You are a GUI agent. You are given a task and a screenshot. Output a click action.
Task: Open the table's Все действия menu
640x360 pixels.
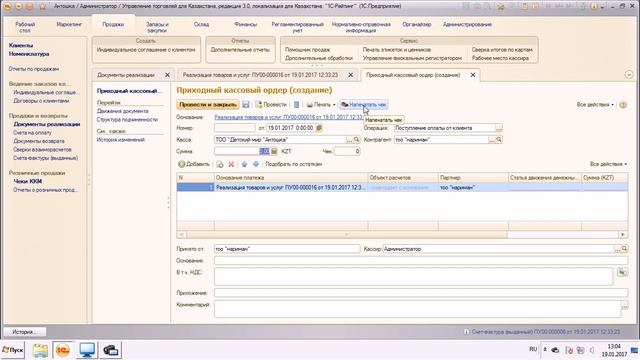pos(608,164)
